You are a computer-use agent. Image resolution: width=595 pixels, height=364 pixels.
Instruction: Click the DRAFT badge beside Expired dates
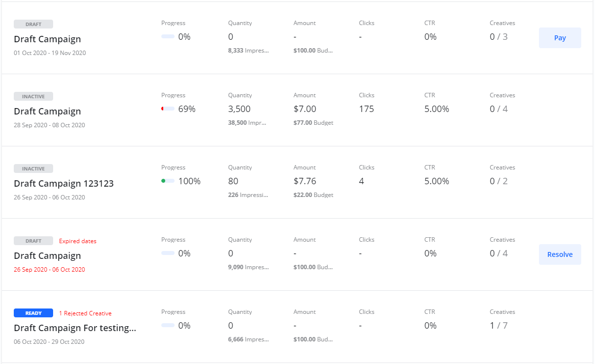tap(33, 241)
